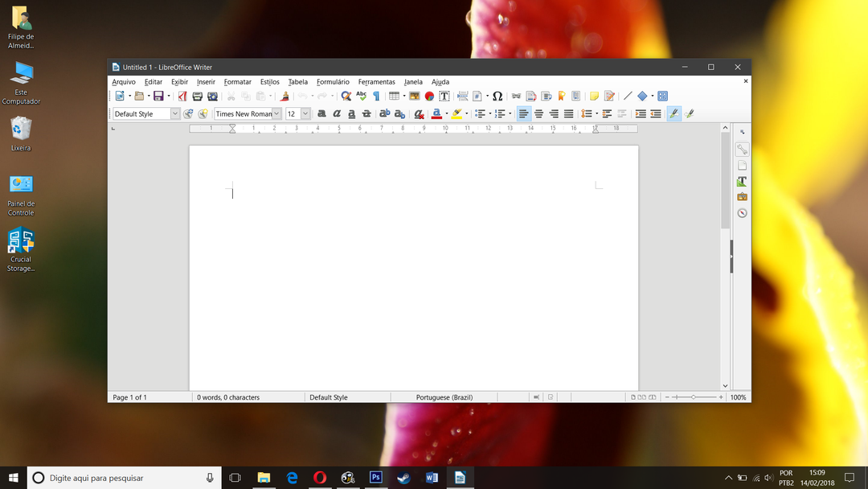868x489 pixels.
Task: Open the Formatar menu
Action: (x=237, y=81)
